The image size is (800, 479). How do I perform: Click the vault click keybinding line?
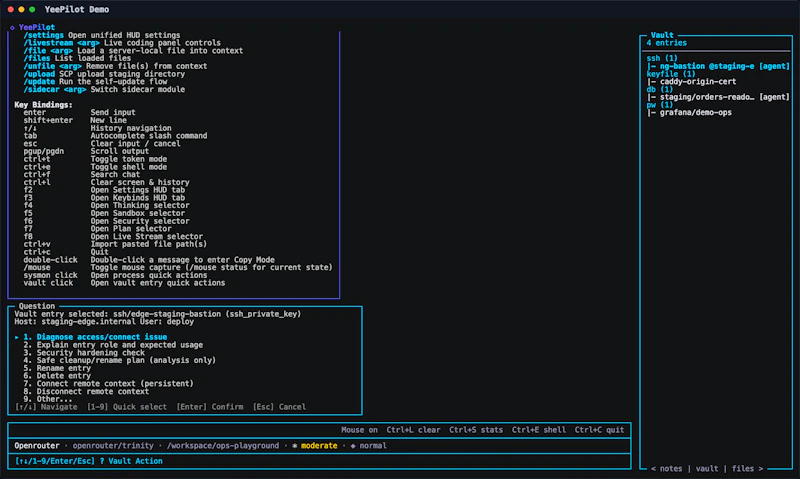(x=124, y=283)
